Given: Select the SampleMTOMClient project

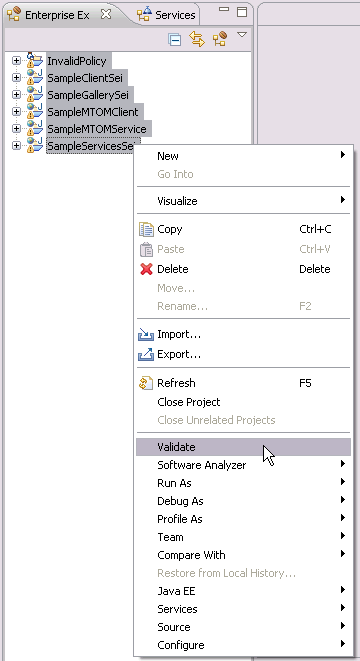Looking at the screenshot, I should tap(93, 112).
